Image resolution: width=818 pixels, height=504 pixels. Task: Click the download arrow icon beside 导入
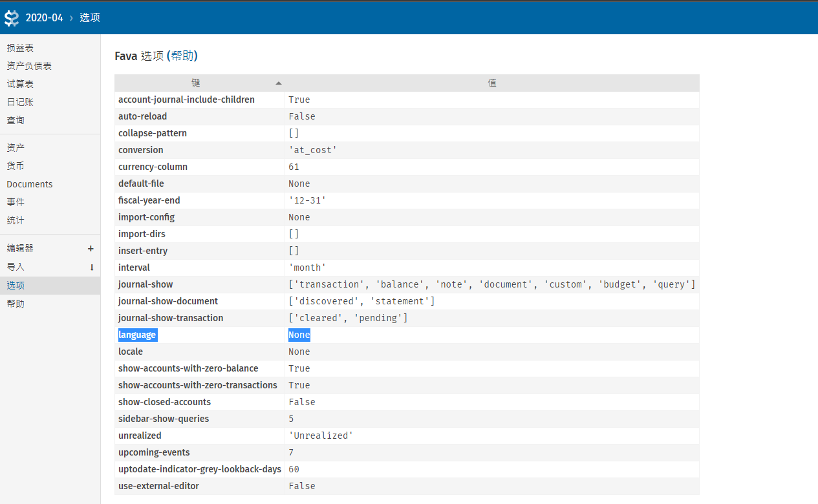(x=91, y=267)
